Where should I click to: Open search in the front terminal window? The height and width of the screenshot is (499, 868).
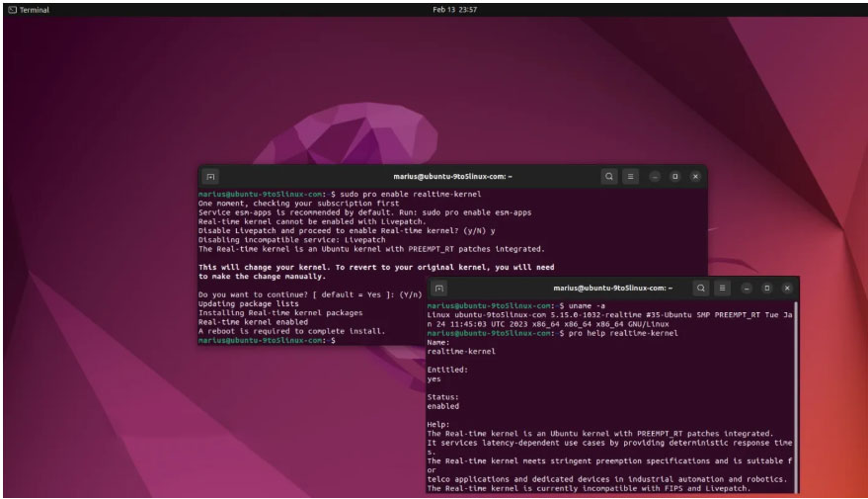pos(700,288)
